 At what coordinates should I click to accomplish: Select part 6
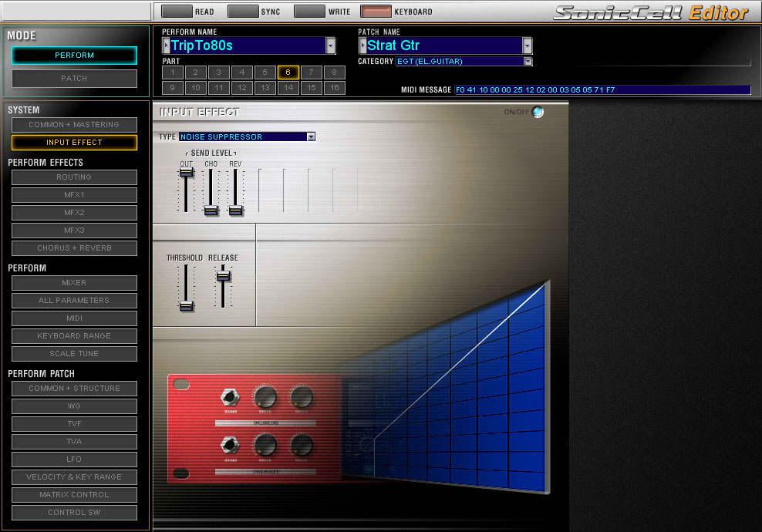click(x=288, y=72)
